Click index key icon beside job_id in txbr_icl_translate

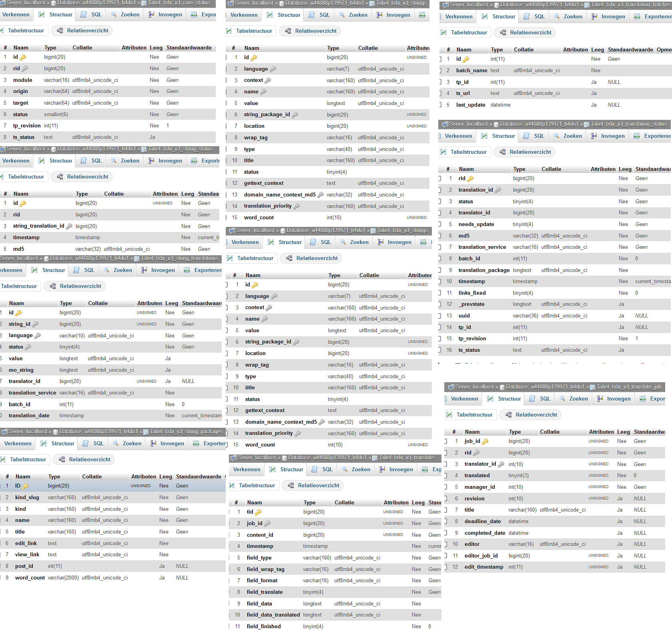point(267,524)
